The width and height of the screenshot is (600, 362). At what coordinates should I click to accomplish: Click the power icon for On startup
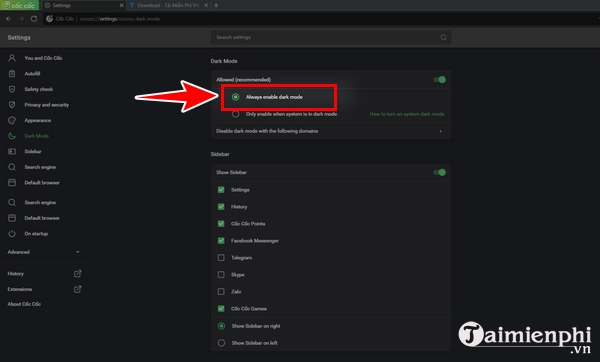(12, 233)
